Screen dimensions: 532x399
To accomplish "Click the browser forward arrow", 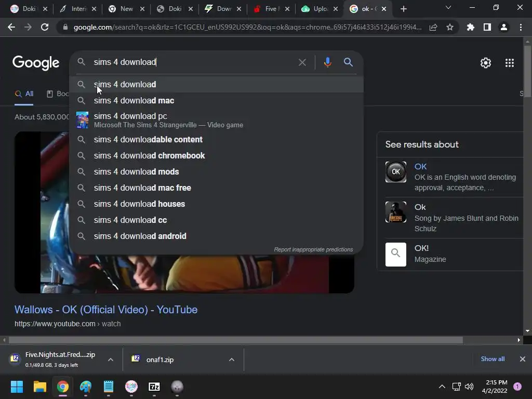I will pyautogui.click(x=28, y=27).
